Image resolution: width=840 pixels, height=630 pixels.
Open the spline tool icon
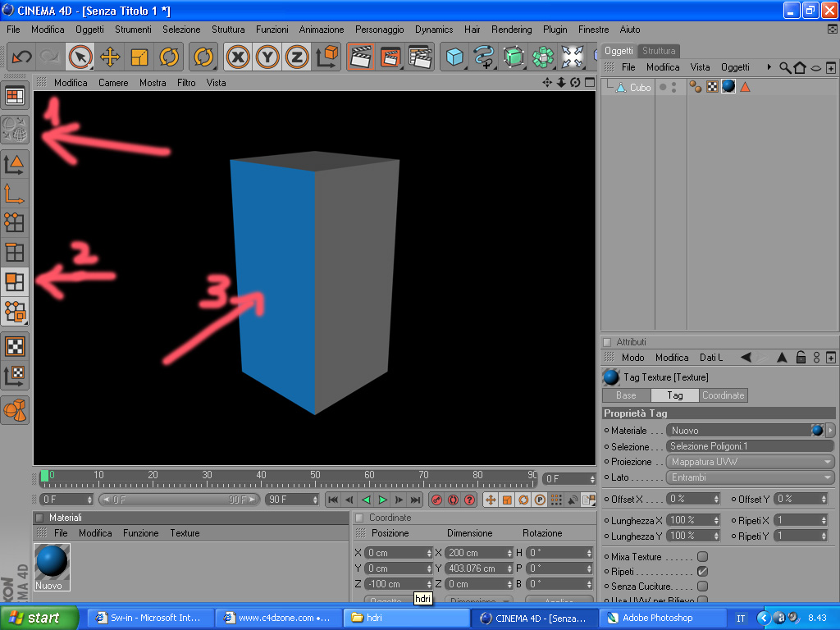484,57
